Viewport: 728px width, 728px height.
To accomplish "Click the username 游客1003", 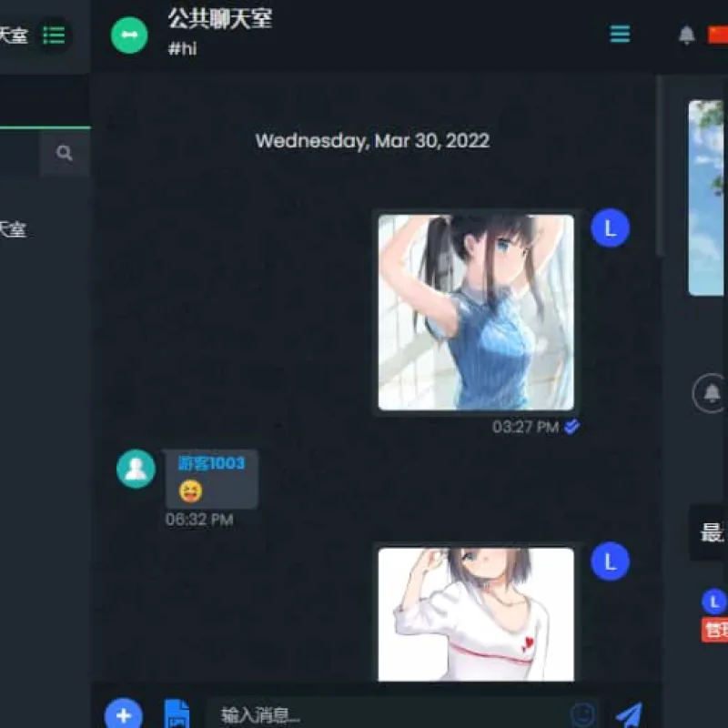I will pyautogui.click(x=211, y=463).
